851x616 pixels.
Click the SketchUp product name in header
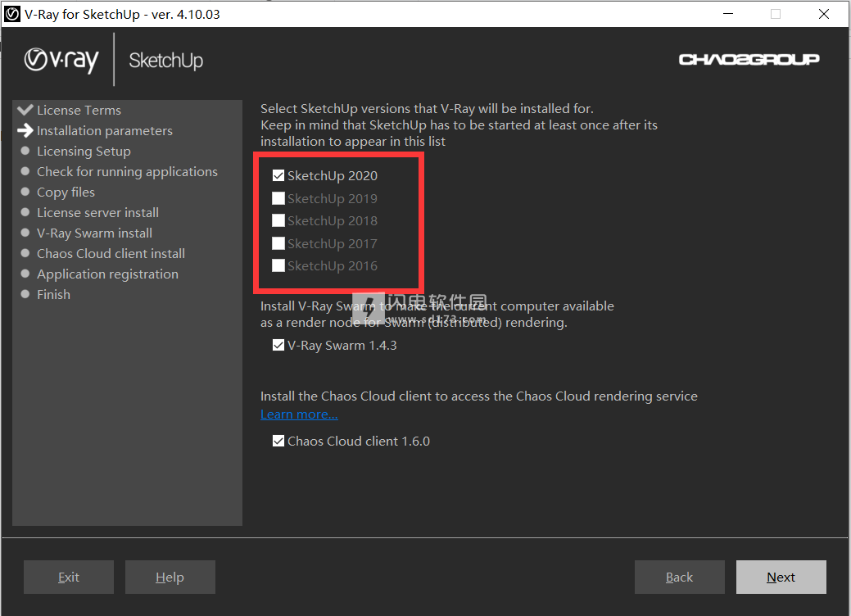[x=166, y=61]
